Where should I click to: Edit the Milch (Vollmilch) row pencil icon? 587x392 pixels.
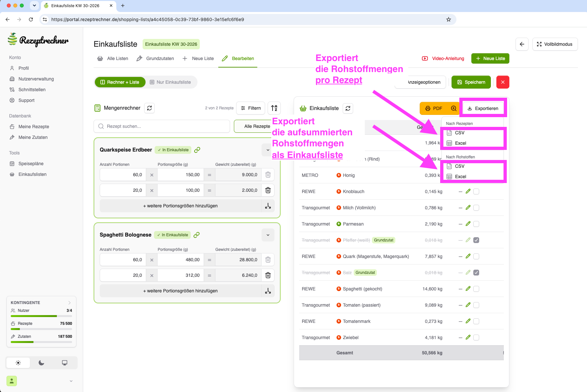pos(468,208)
